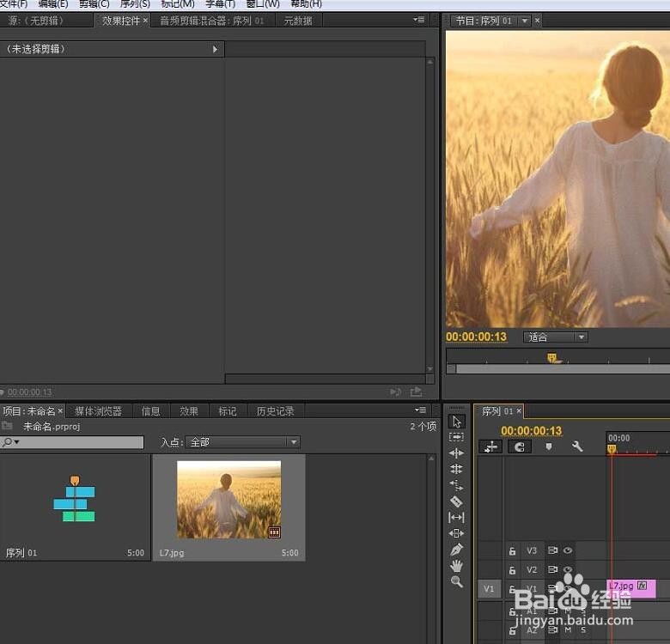Hide track V3 output with eye
The width and height of the screenshot is (670, 644).
click(568, 550)
